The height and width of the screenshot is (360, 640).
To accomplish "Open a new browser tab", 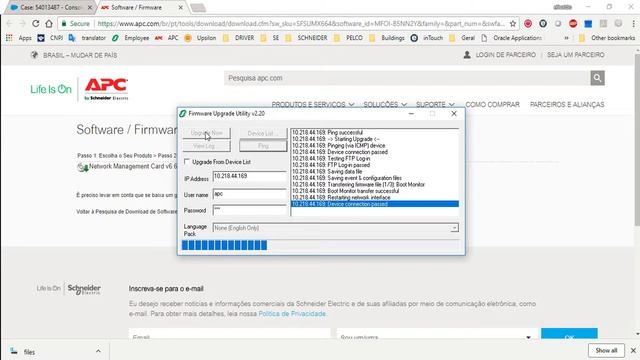I will pyautogui.click(x=198, y=8).
